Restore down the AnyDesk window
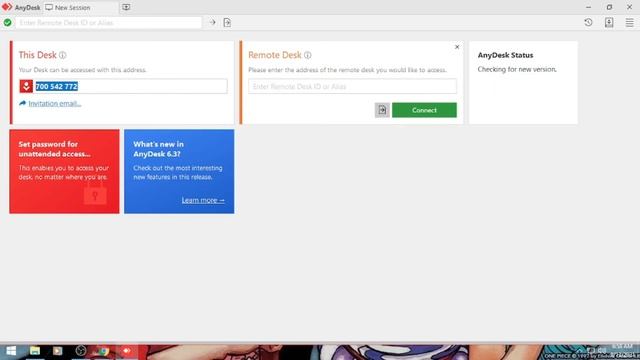Screen dimensions: 640x360 [609, 7]
